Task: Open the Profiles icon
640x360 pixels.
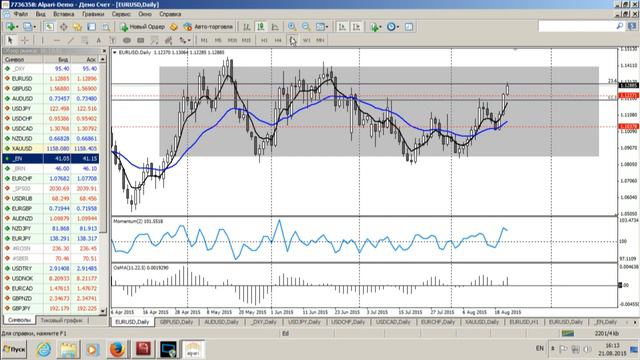Action: [27, 27]
